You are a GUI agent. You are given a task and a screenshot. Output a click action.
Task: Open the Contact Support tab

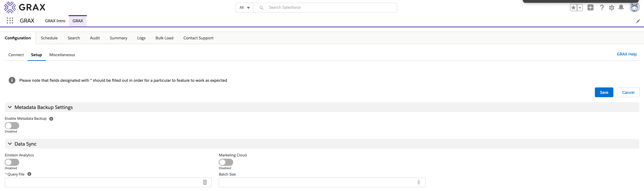pyautogui.click(x=199, y=38)
